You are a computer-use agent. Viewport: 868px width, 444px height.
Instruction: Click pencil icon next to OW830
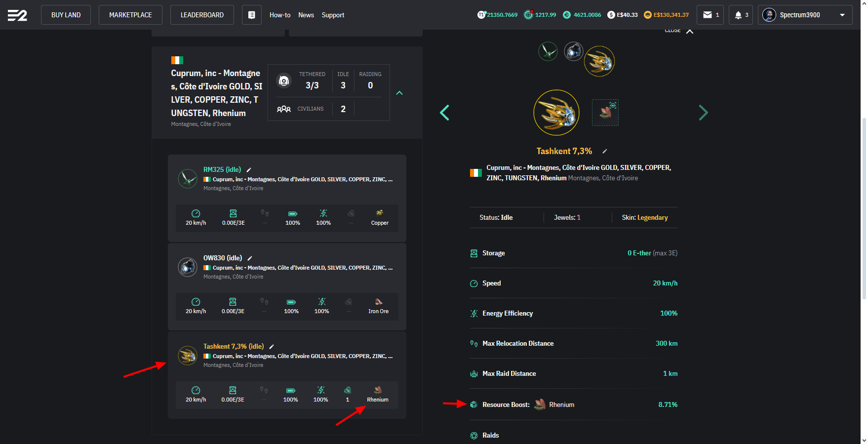point(250,258)
